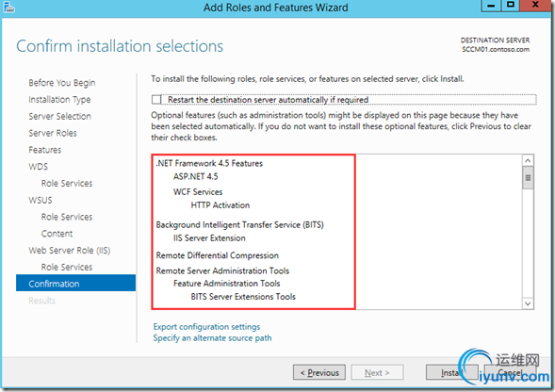Open Export configuration settings link
Image resolution: width=555 pixels, height=392 pixels.
coord(206,326)
